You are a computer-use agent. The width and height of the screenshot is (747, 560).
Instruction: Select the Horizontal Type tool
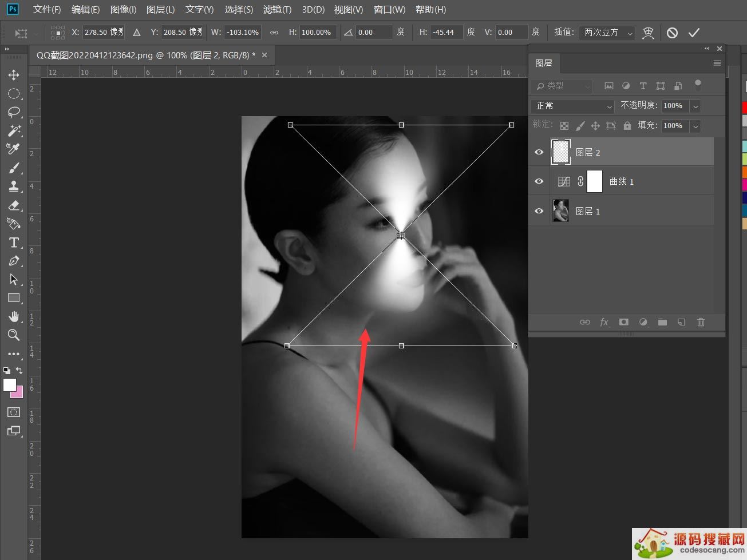click(14, 243)
